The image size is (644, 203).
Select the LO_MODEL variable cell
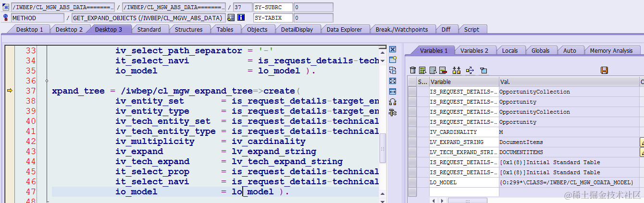pyautogui.click(x=464, y=182)
